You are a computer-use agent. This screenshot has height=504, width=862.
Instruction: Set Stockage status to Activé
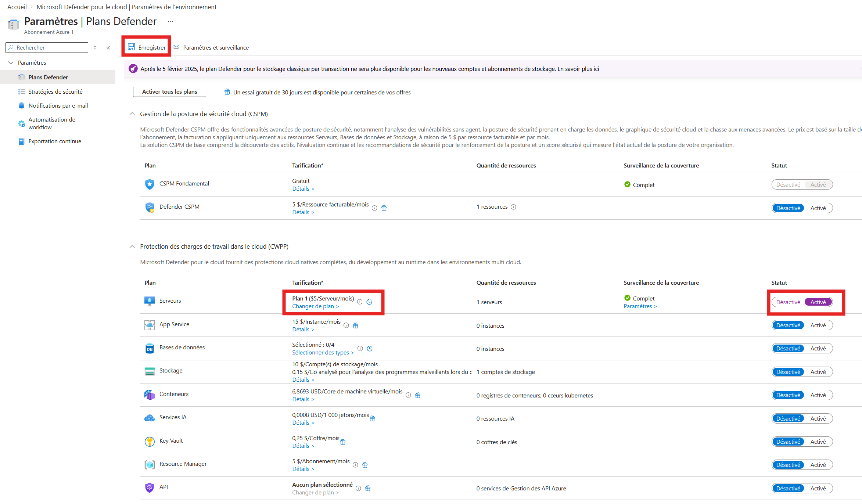point(818,372)
